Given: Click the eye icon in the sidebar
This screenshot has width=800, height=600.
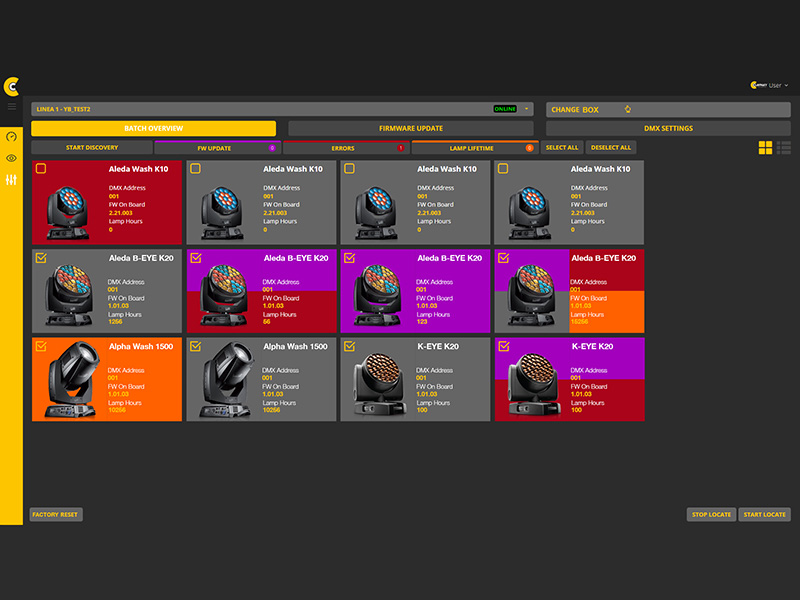Looking at the screenshot, I should (x=11, y=158).
